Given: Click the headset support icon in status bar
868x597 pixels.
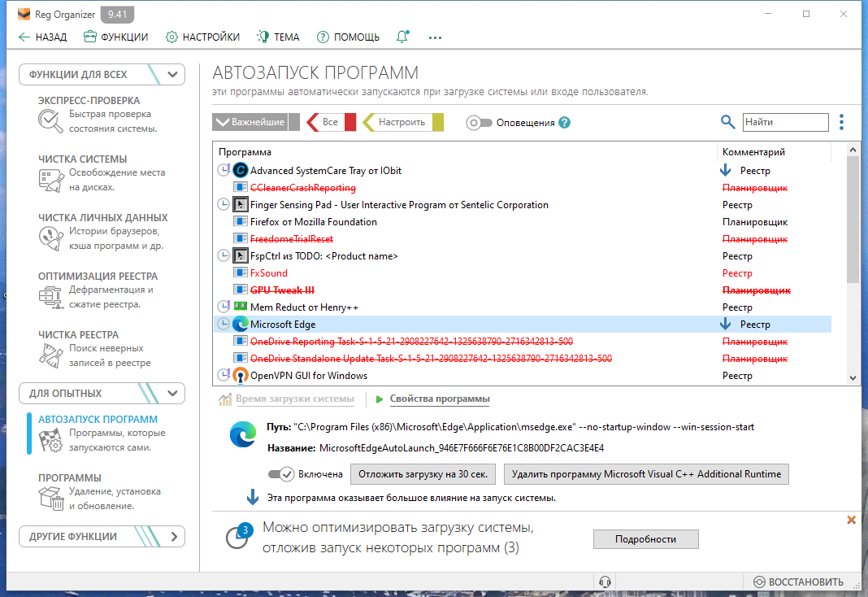Looking at the screenshot, I should pyautogui.click(x=605, y=582).
